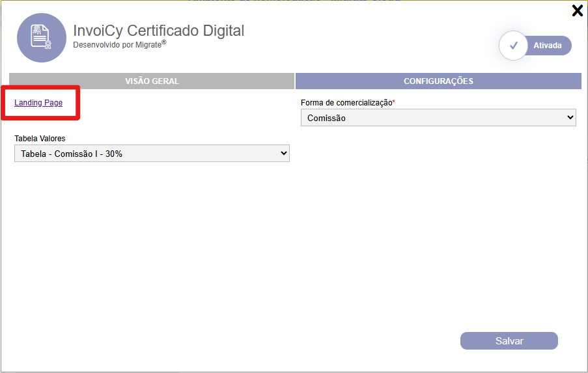Close the dialog with the X icon
Screen dimensions: 588x373
577,10
